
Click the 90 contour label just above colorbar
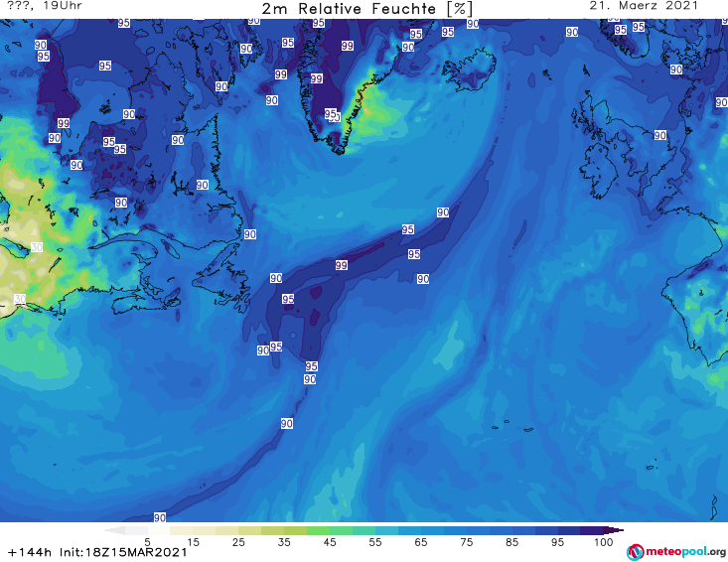coord(159,517)
